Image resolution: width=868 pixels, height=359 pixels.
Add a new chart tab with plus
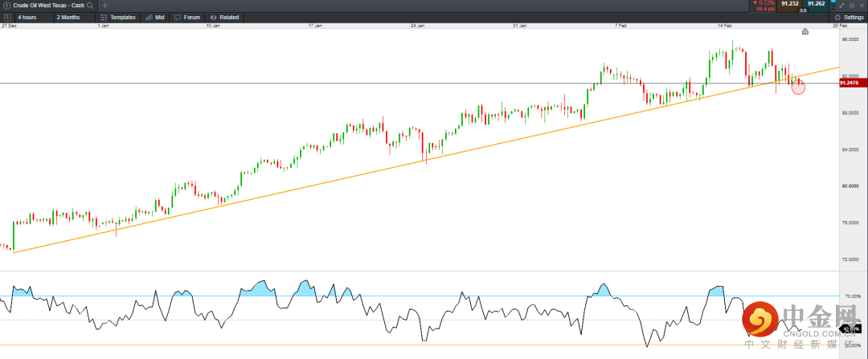tap(104, 5)
